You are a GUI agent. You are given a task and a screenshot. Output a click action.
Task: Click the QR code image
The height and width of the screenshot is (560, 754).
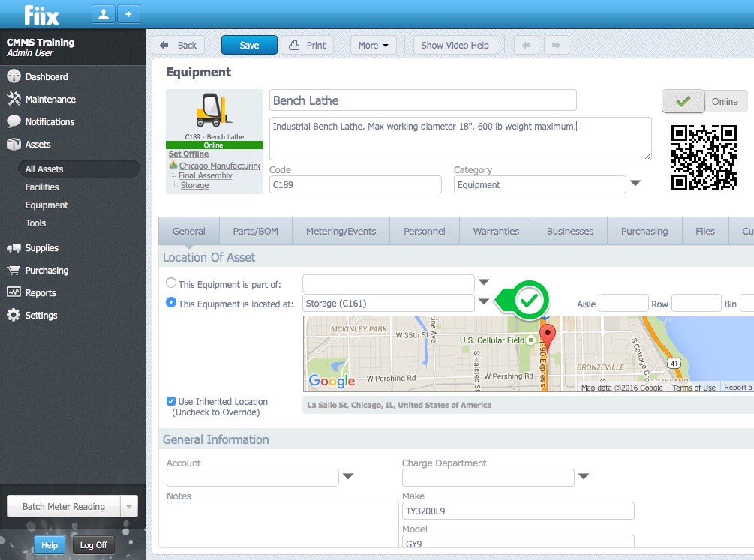(x=704, y=157)
